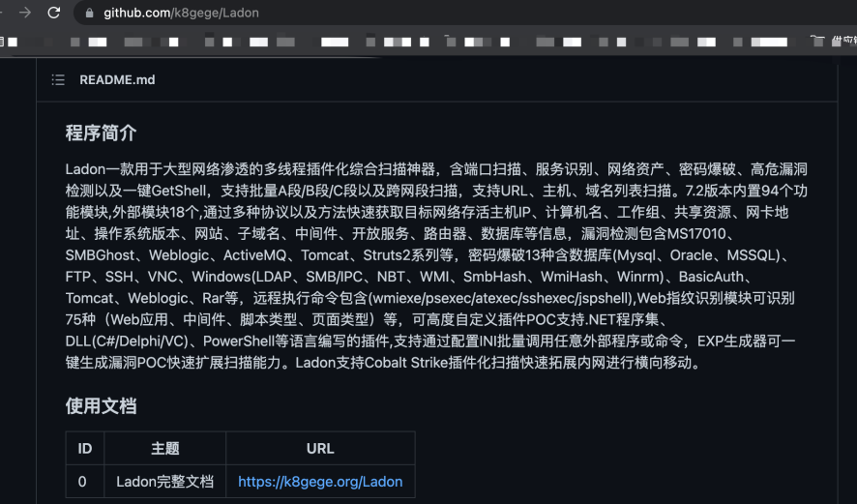Image resolution: width=857 pixels, height=504 pixels.
Task: Open the https://k8gege.org/Ladon link
Action: click(320, 482)
